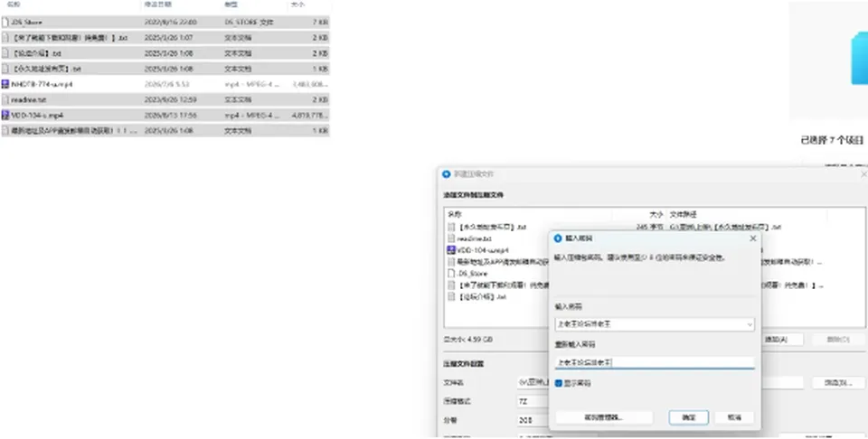Open the password history dropdown arrow
This screenshot has height=439, width=868.
pyautogui.click(x=750, y=324)
